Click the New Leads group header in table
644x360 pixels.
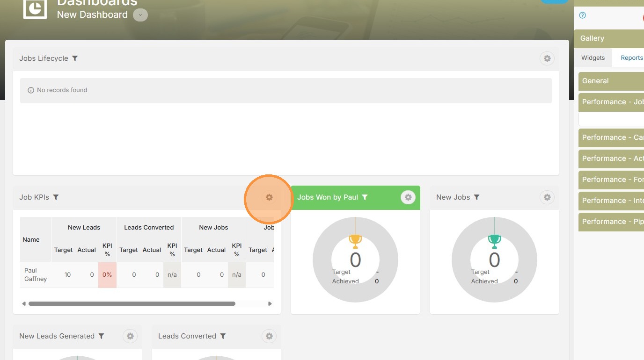pyautogui.click(x=84, y=228)
